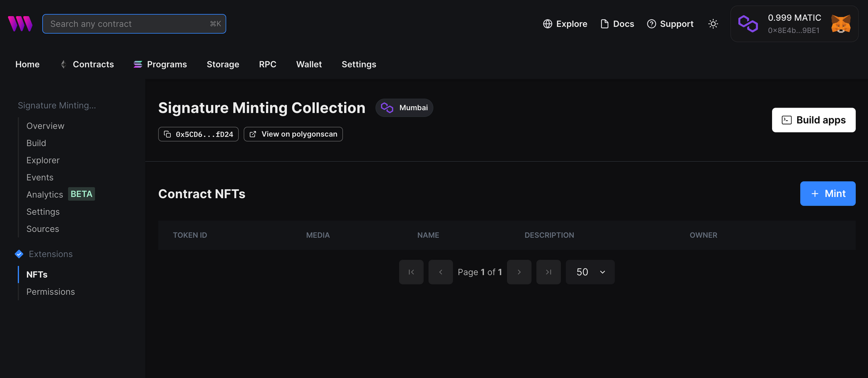Click the Contract NFTs heading
Screen dimensions: 868x378
[202, 194]
